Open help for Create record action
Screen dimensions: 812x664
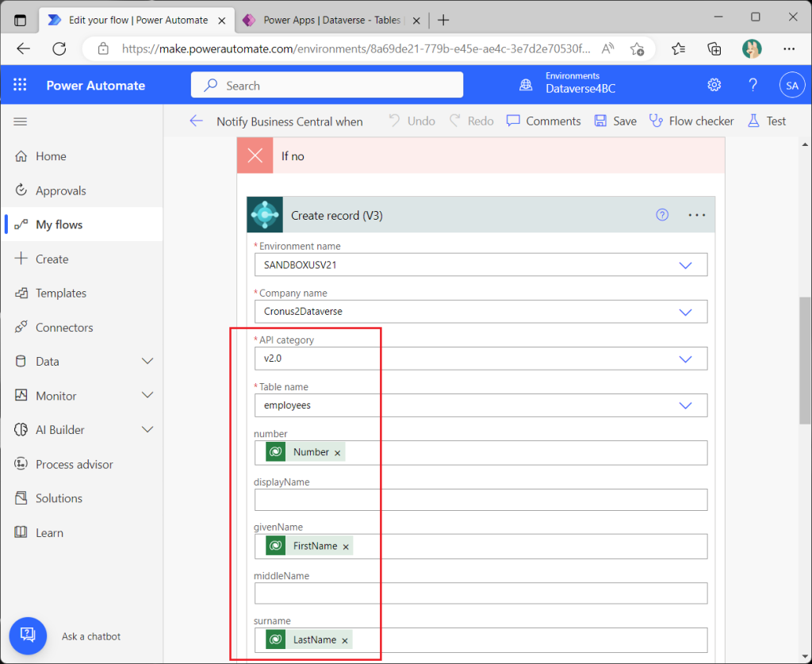662,215
